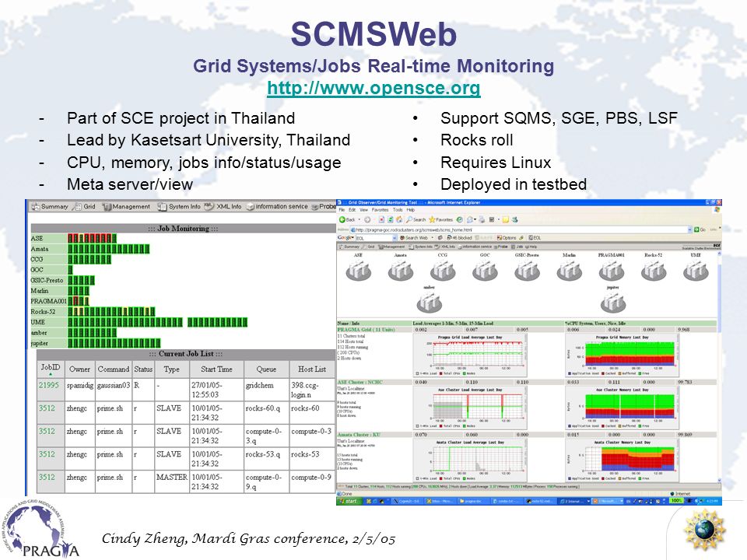Image resolution: width=747 pixels, height=560 pixels.
Task: Open job 3512 link for host rocks-53
Action: coord(47,454)
